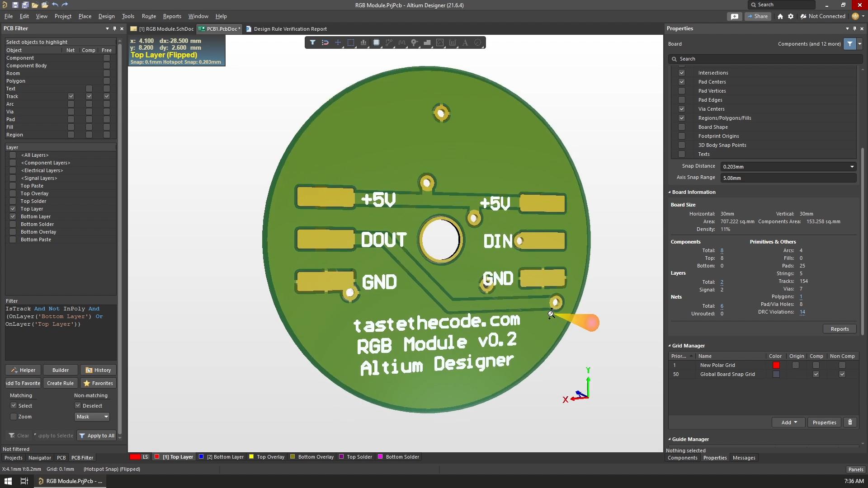The image size is (868, 488).
Task: Expand the Add dropdown in Grid Manager
Action: pos(789,422)
